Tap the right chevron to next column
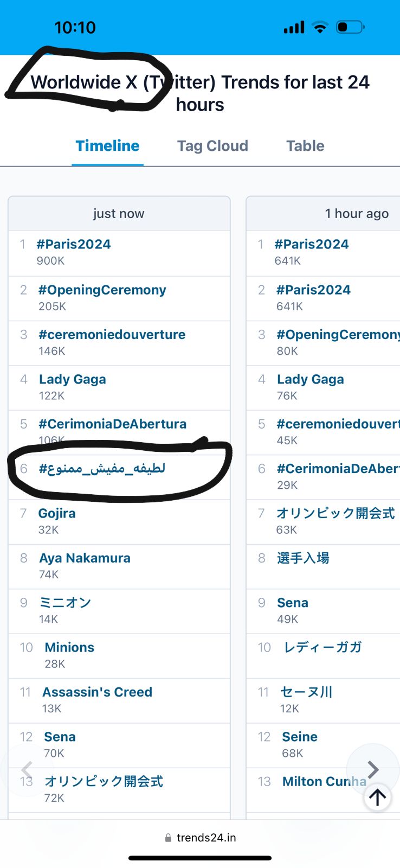This screenshot has width=400, height=868. [373, 769]
